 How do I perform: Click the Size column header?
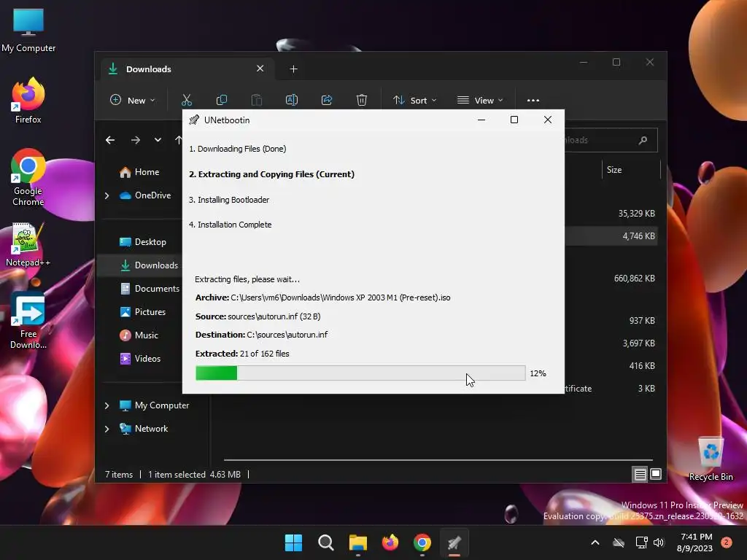(631, 170)
